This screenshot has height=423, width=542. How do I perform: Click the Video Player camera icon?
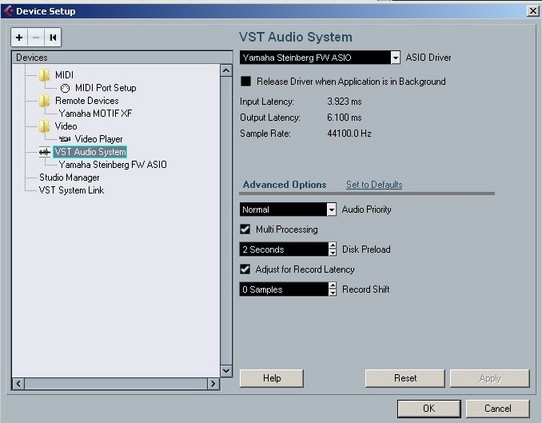[x=65, y=139]
